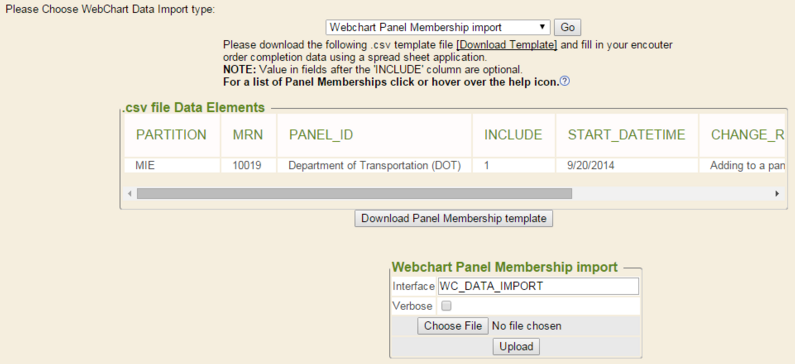The height and width of the screenshot is (364, 795).
Task: Click the 10019 MRN cell
Action: (248, 165)
